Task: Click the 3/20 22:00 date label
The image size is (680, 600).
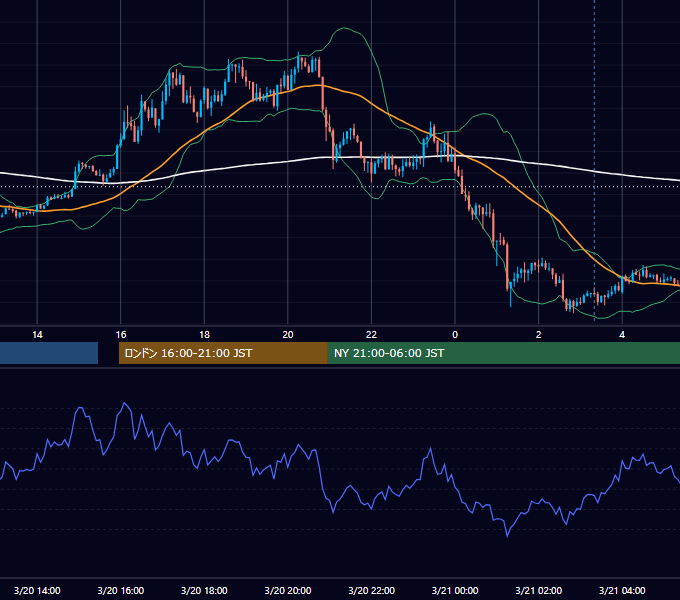Action: 372,590
